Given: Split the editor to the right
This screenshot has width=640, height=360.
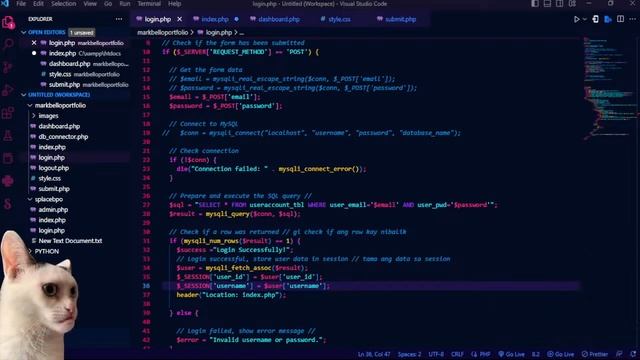Looking at the screenshot, I should pyautogui.click(x=620, y=19).
